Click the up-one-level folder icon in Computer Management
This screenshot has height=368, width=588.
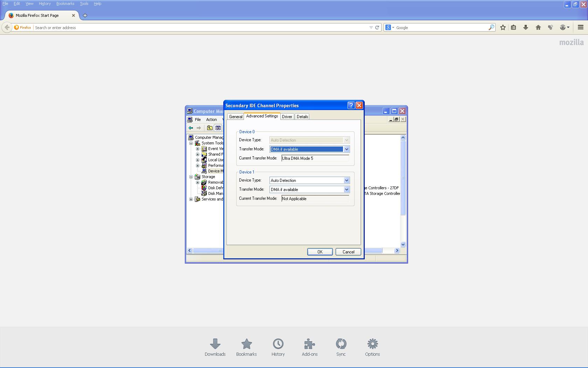point(210,128)
